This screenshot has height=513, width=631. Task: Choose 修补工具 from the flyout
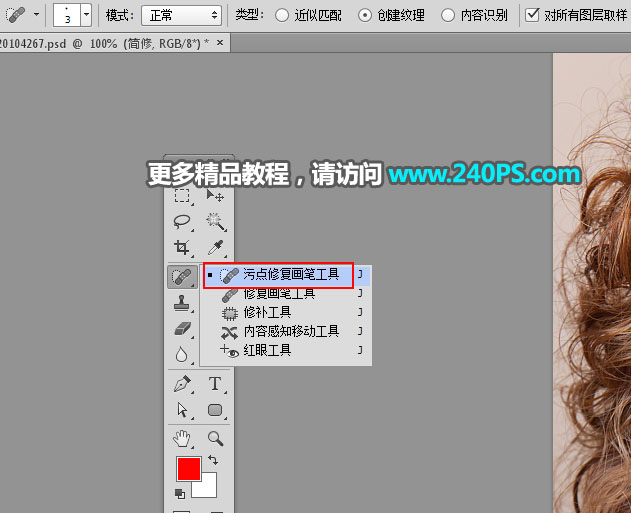(286, 313)
